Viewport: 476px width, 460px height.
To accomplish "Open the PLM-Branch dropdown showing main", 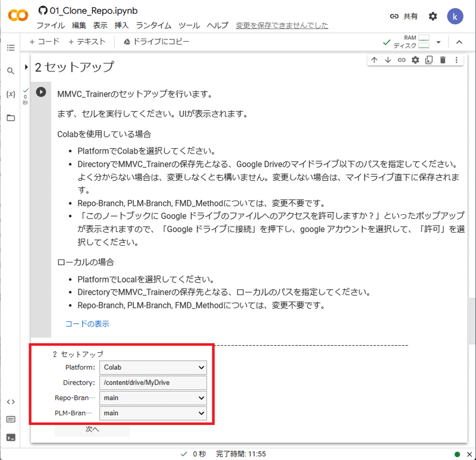I will (153, 413).
